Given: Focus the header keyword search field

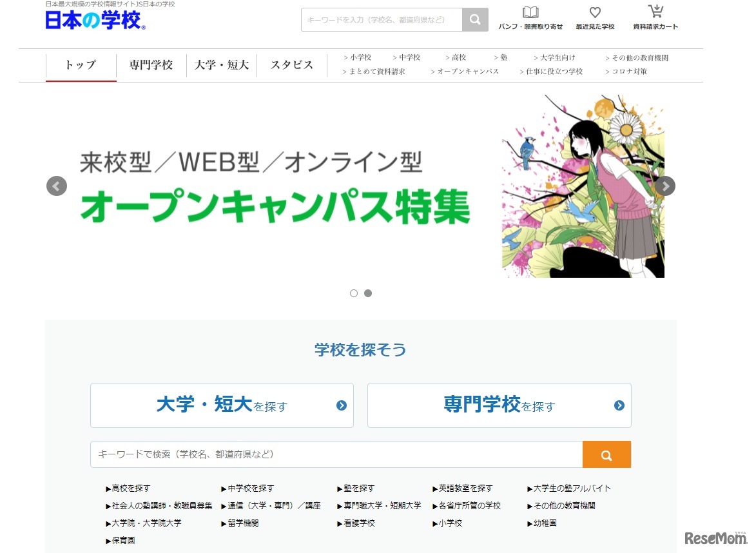Looking at the screenshot, I should (x=382, y=20).
